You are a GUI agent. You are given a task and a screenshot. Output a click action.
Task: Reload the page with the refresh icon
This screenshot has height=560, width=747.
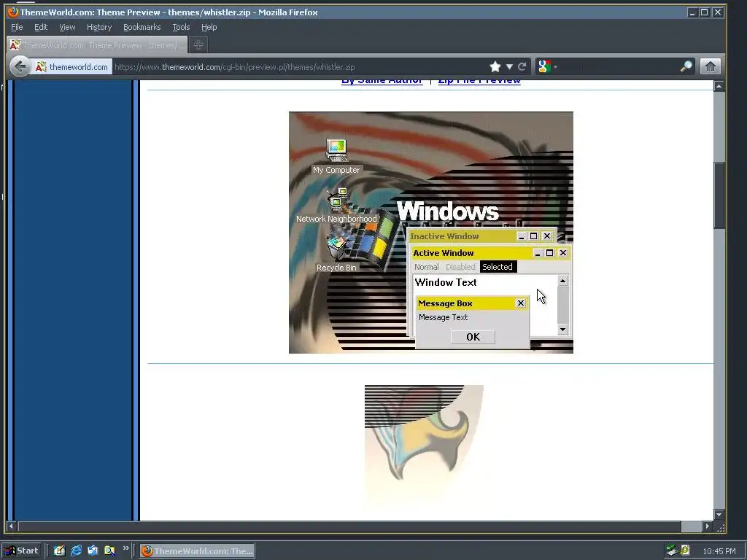click(x=522, y=66)
